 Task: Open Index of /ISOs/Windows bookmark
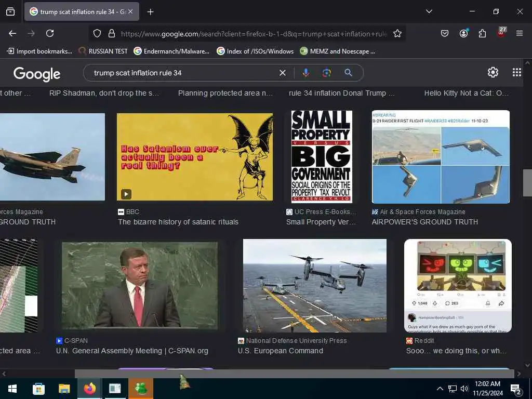coord(255,51)
